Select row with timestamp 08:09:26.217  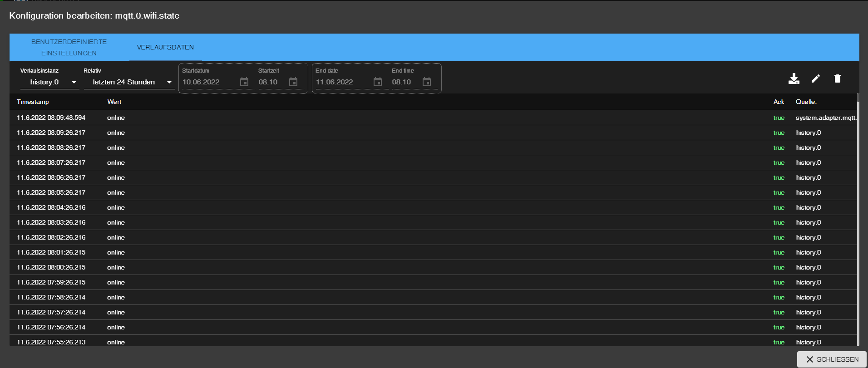tap(433, 132)
